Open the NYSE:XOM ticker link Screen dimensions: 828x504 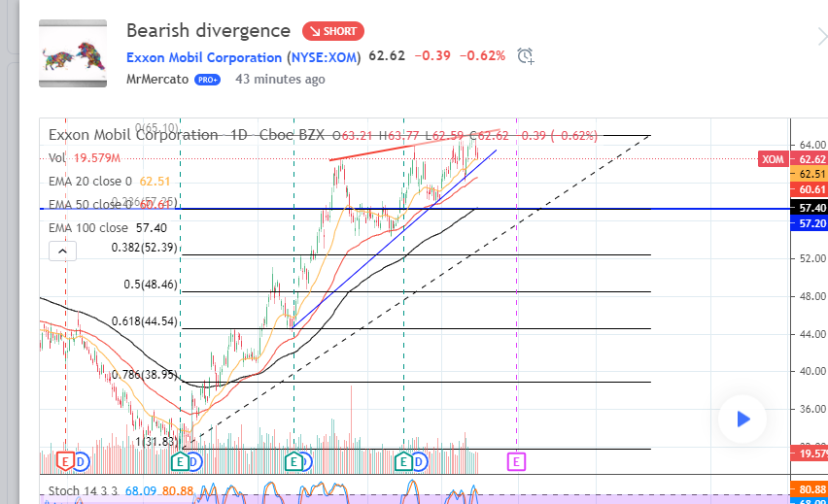point(325,57)
